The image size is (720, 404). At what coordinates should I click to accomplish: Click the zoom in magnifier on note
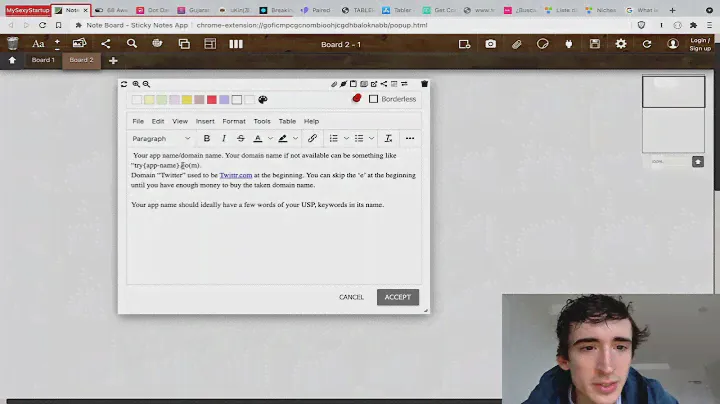click(x=135, y=84)
